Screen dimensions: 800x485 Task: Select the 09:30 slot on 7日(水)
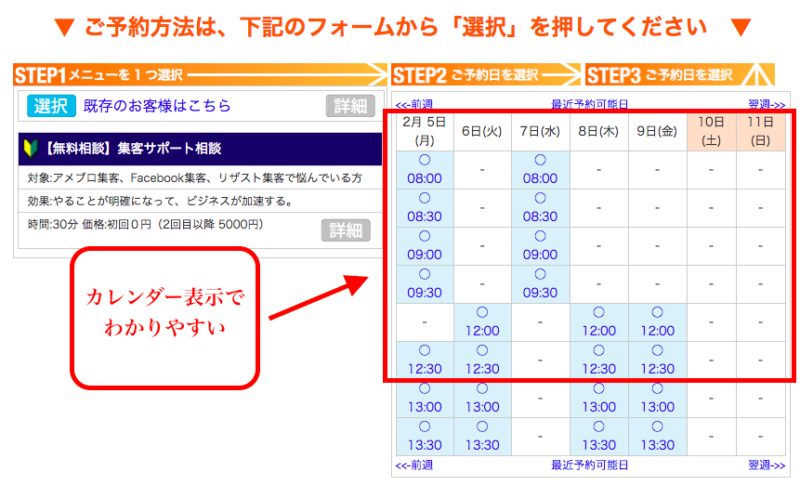pyautogui.click(x=540, y=284)
